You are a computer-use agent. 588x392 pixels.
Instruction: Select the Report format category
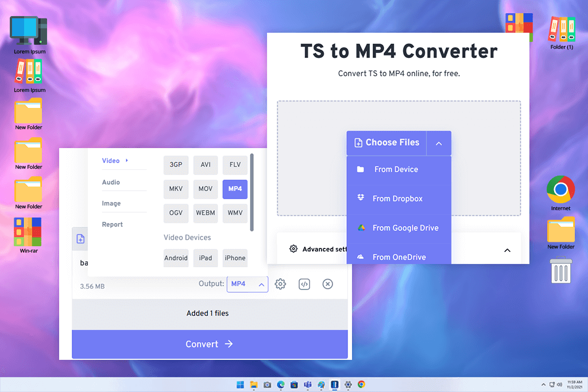tap(112, 224)
